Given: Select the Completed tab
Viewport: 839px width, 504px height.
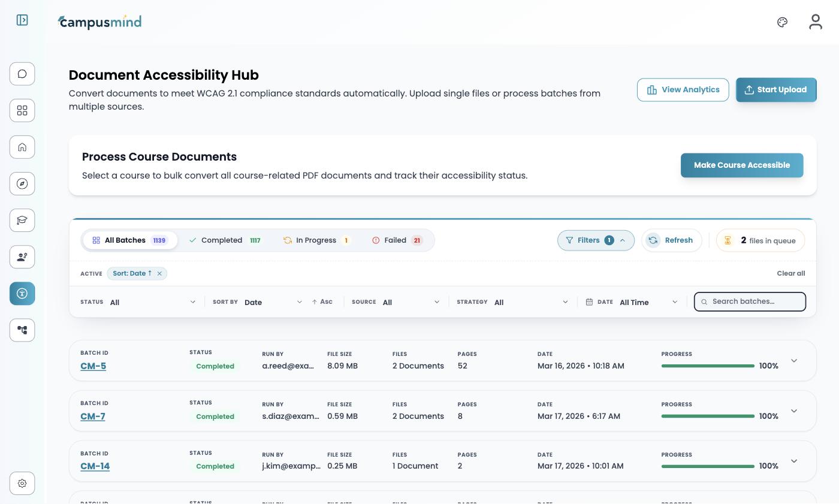Looking at the screenshot, I should [225, 240].
